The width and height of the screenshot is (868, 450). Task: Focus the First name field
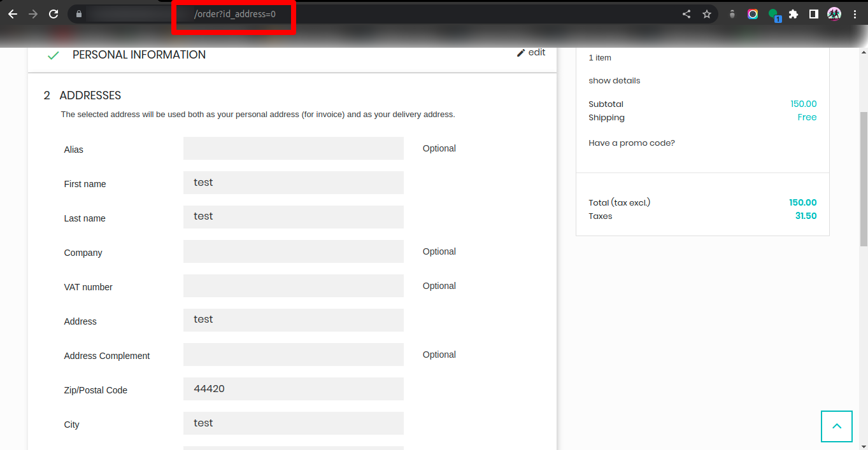click(294, 183)
